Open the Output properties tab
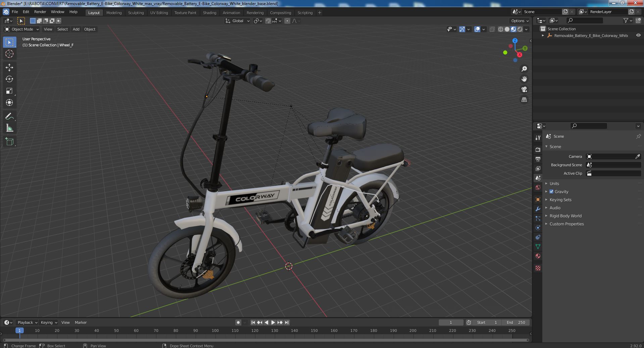Screen dimensions: 644x348 [538, 159]
